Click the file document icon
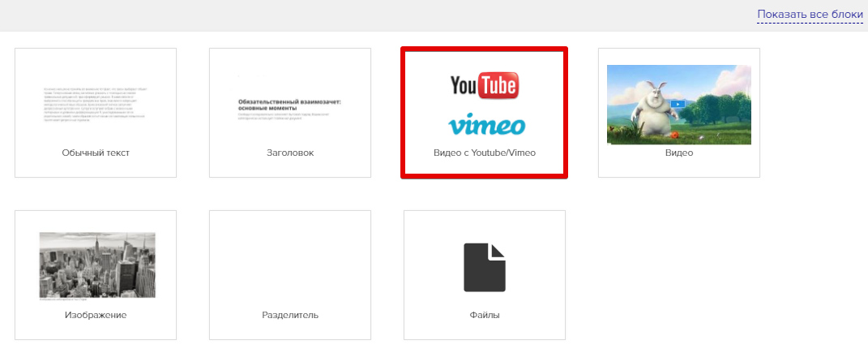This screenshot has width=868, height=353. (485, 268)
